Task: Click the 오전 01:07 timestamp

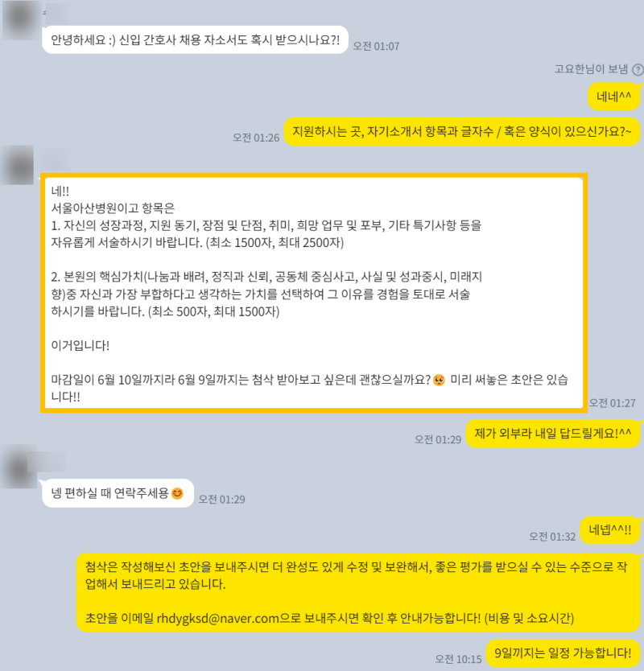Action: (x=376, y=46)
